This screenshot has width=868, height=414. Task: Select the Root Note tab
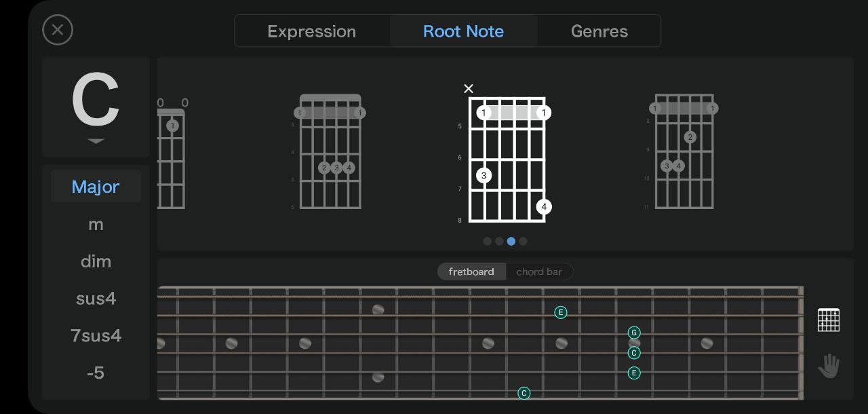pyautogui.click(x=464, y=31)
